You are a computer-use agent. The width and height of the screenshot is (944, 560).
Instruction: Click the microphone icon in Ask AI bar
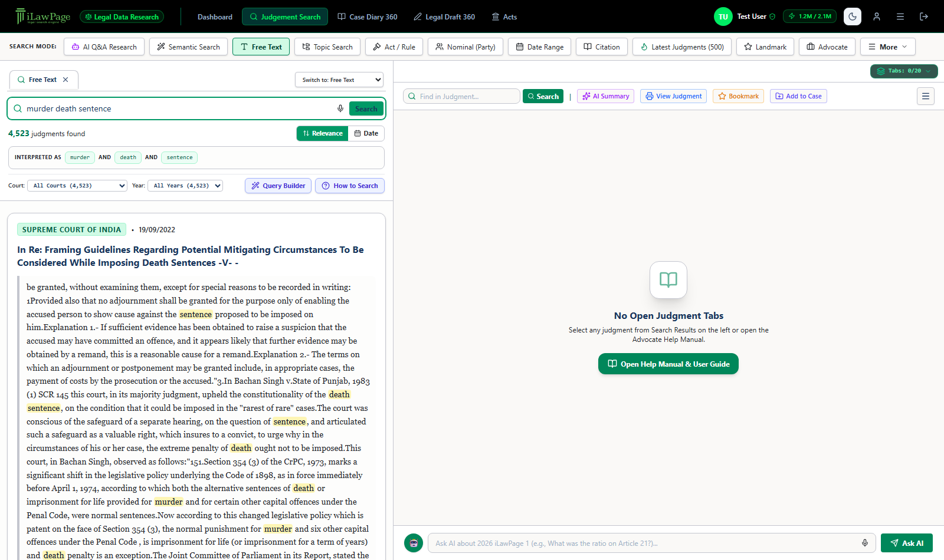865,543
